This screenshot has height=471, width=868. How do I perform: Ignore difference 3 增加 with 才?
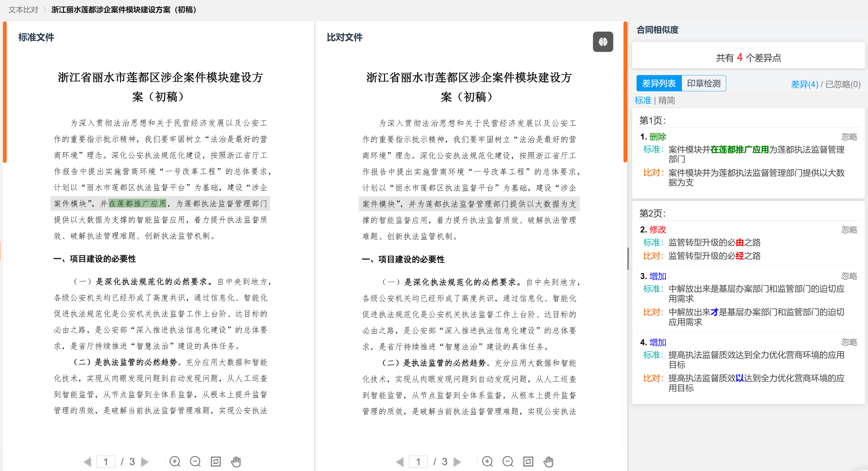coord(849,276)
